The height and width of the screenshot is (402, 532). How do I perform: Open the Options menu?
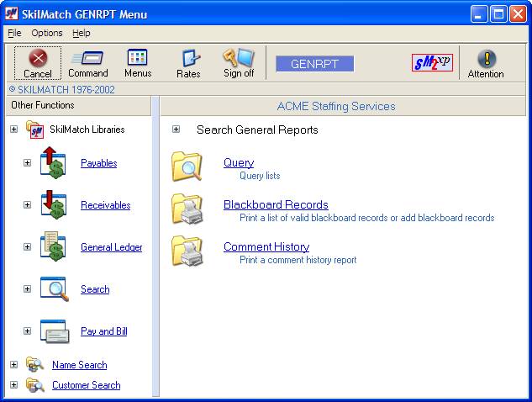(x=47, y=33)
